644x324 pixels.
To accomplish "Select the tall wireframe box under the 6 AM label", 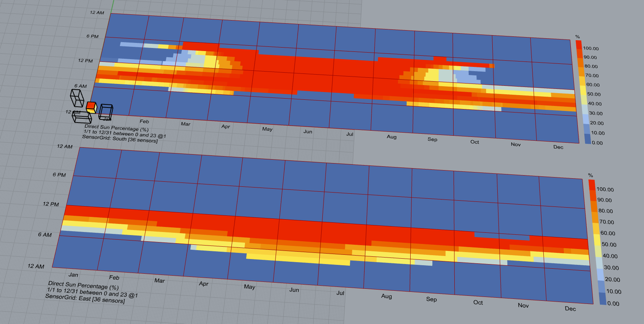I will pyautogui.click(x=77, y=98).
